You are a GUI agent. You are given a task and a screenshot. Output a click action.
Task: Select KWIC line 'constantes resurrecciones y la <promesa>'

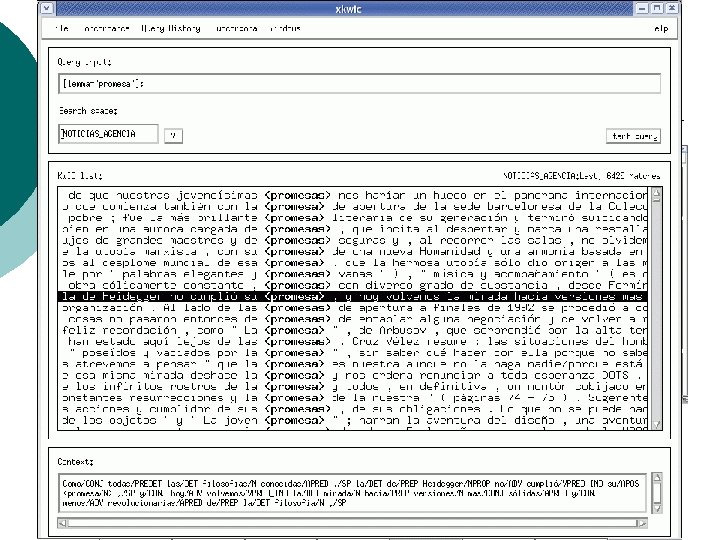354,398
